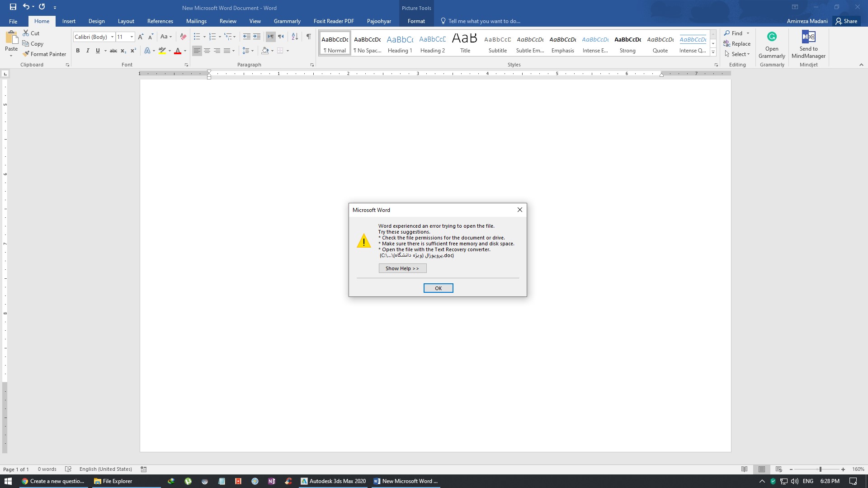Click the Paste clipboard icon

click(x=11, y=38)
